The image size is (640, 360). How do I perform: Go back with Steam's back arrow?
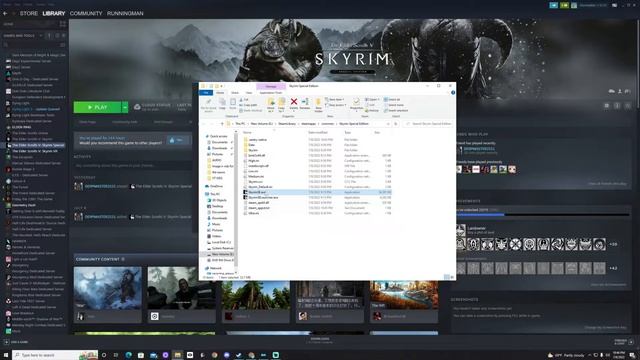pyautogui.click(x=5, y=13)
